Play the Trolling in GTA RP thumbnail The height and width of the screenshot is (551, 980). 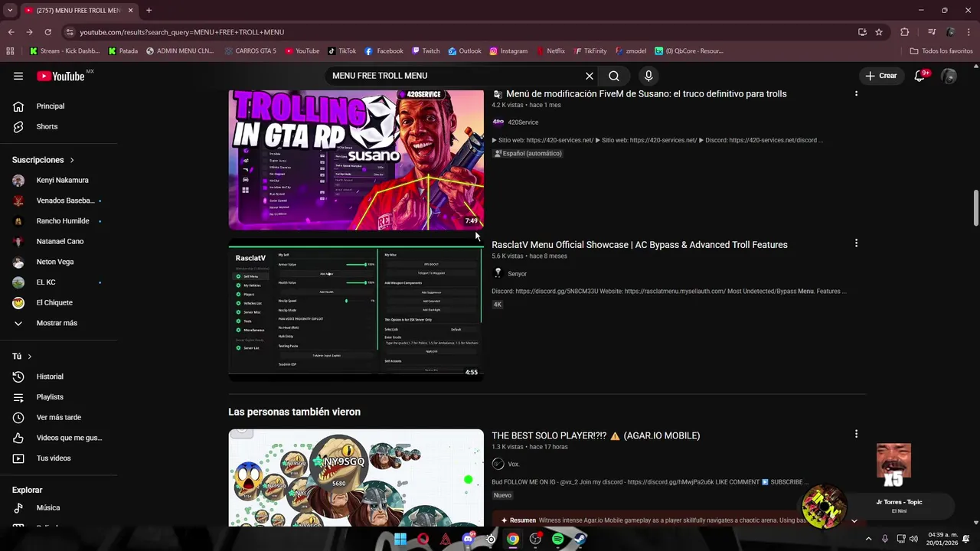tap(356, 159)
